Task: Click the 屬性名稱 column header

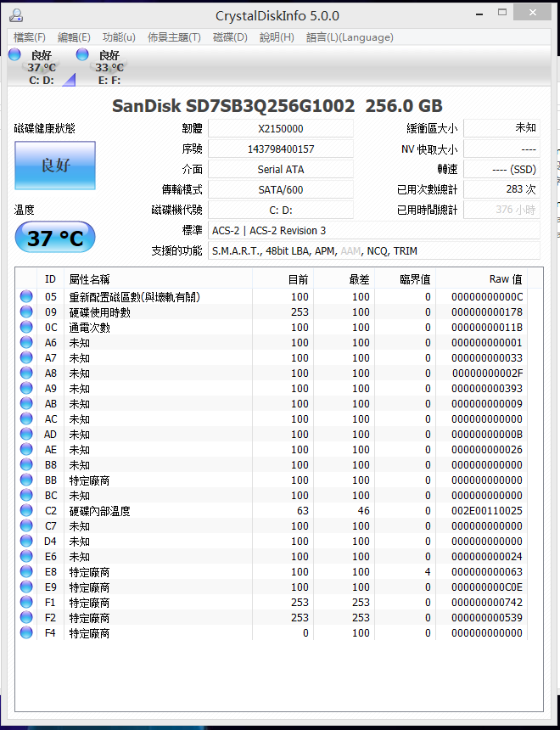Action: (159, 279)
